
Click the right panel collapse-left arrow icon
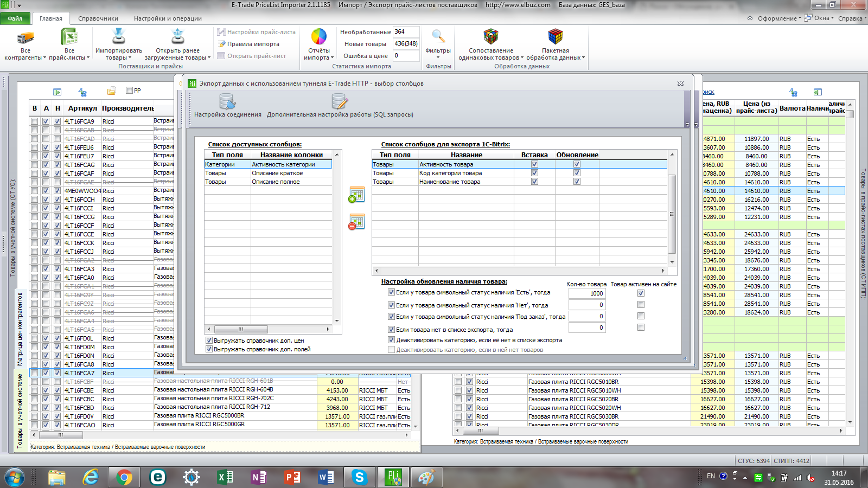(818, 92)
